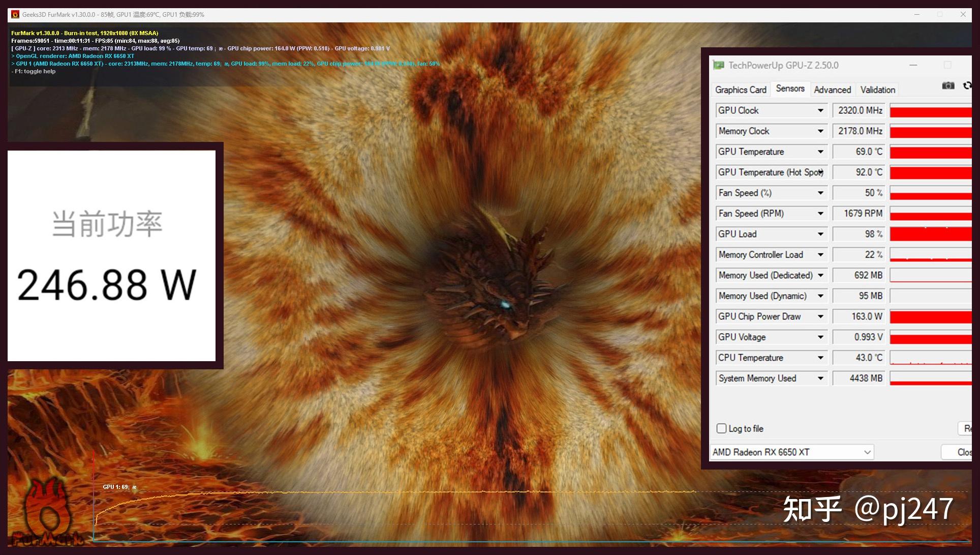Switch to the Validation tab
The height and width of the screenshot is (555, 980).
(877, 90)
